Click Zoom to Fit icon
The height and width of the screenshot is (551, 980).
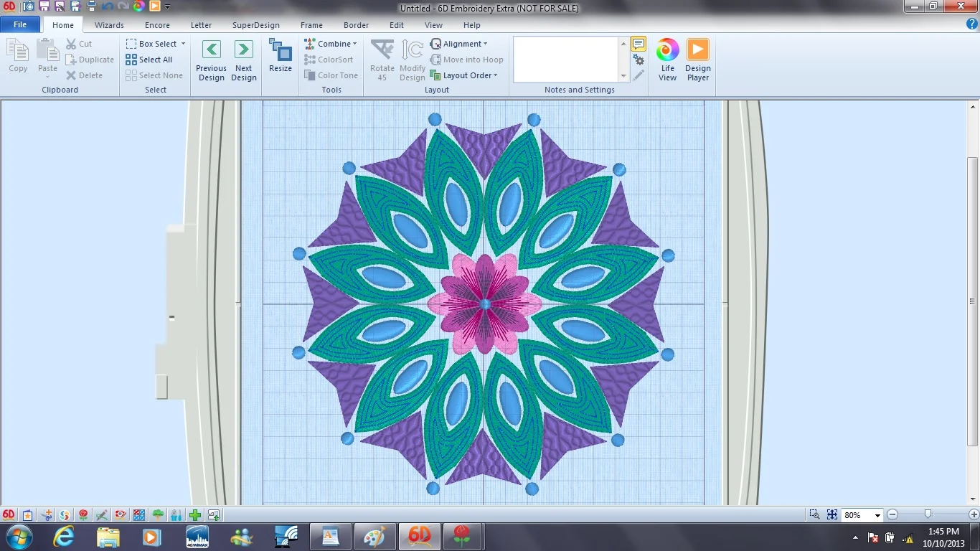click(x=832, y=514)
